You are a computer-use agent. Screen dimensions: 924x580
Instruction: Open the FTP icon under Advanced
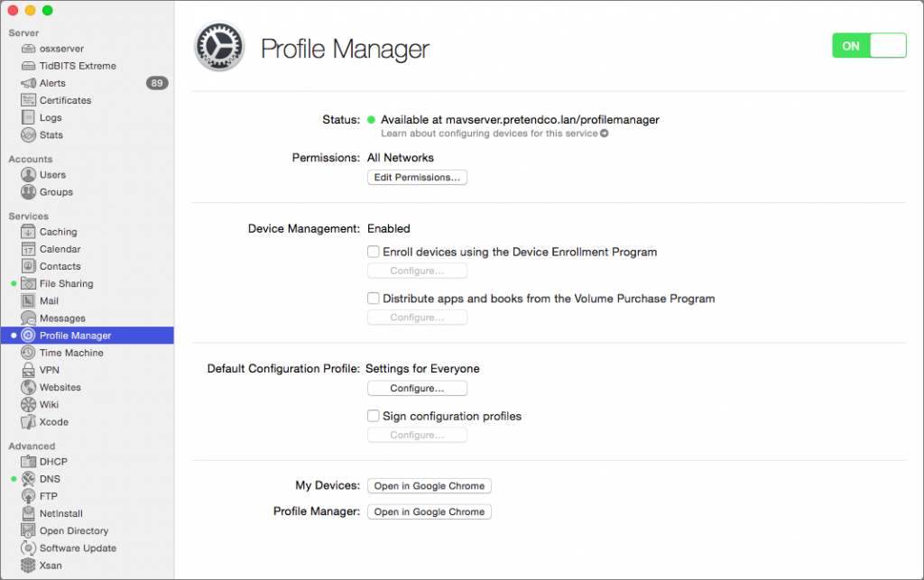[x=28, y=496]
